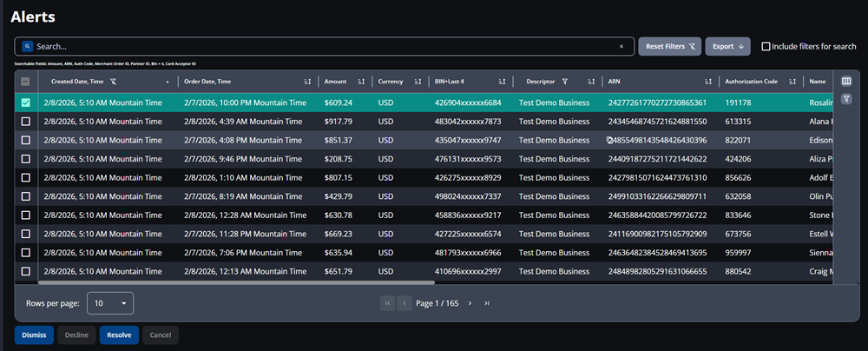868x351 pixels.
Task: Check the row with amount $429.79
Action: click(25, 196)
